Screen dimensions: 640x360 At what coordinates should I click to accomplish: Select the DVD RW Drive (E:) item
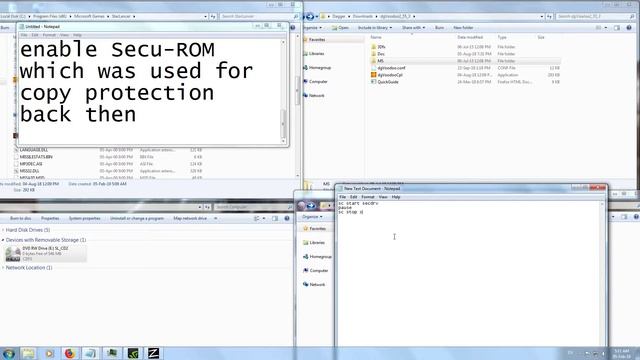point(46,253)
